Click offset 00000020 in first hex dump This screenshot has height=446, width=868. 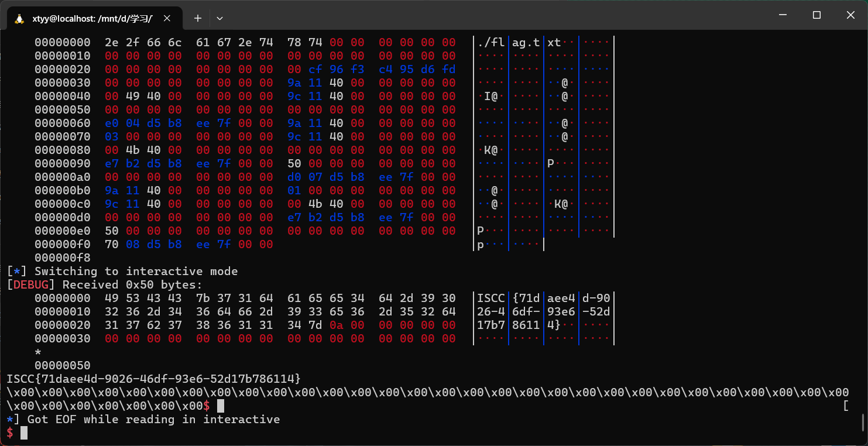[x=63, y=69]
